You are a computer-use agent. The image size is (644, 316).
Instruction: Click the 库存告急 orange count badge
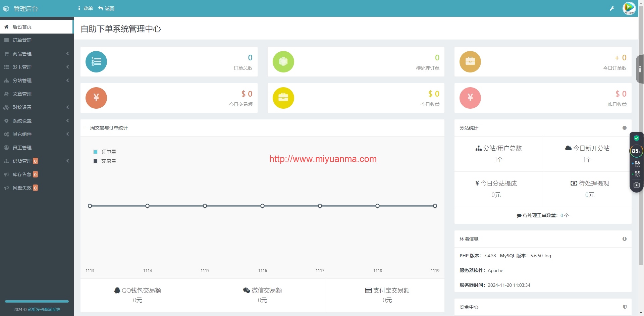click(x=35, y=174)
